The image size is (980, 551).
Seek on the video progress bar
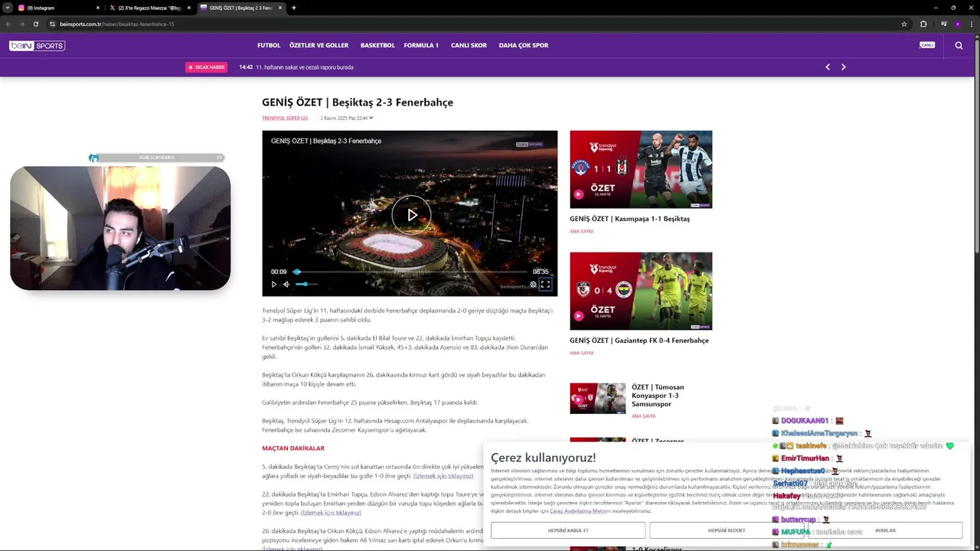pos(410,272)
